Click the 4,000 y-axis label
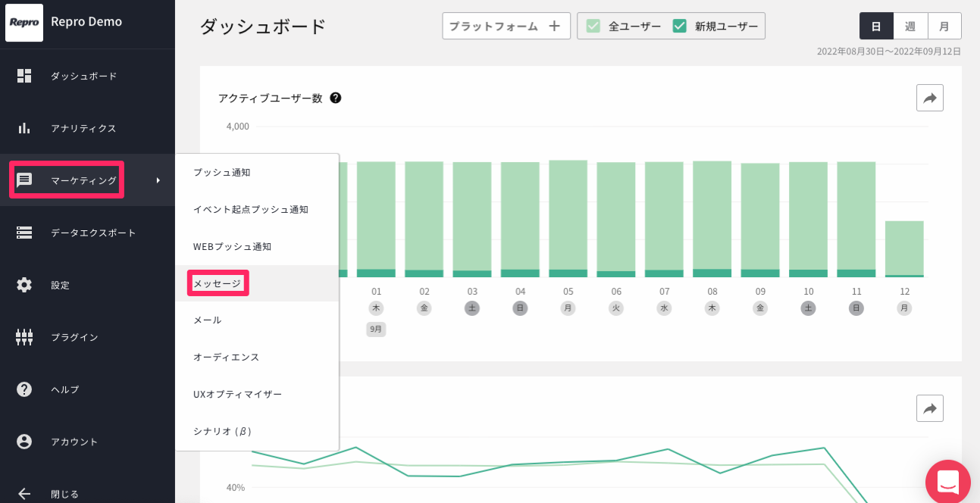980x503 pixels. point(237,127)
